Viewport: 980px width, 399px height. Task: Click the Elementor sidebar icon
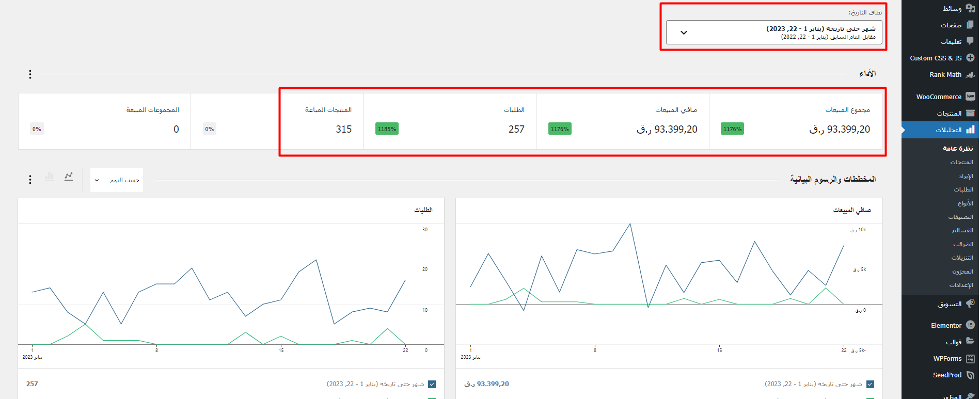coord(970,325)
